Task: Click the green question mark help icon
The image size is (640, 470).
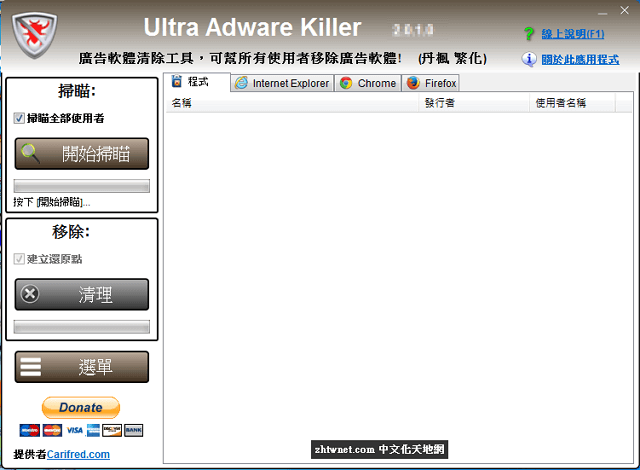Action: pyautogui.click(x=529, y=33)
